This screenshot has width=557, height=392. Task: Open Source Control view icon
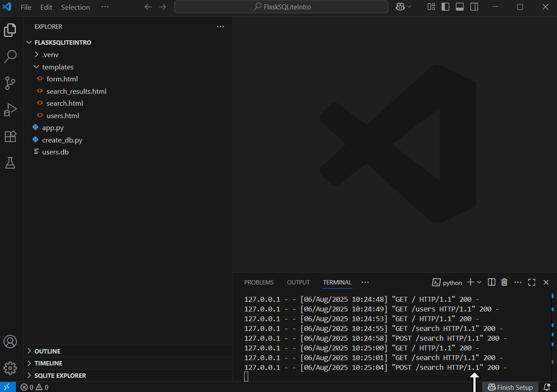[10, 83]
